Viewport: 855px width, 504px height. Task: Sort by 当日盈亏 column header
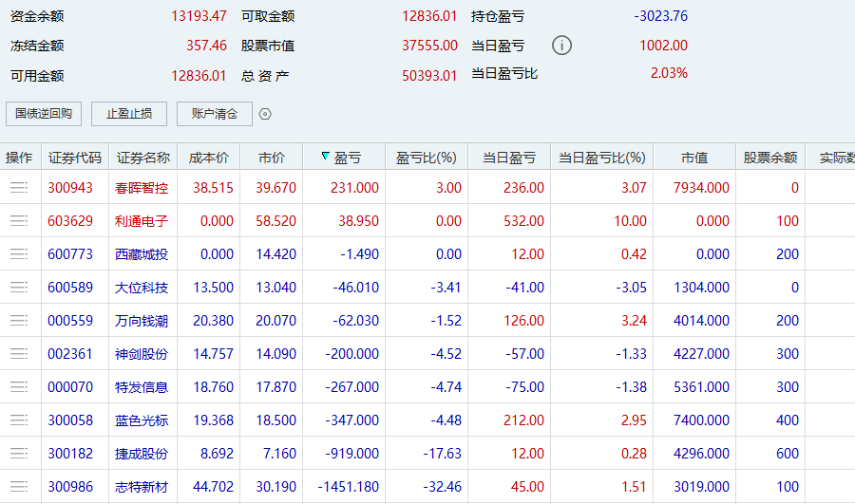(x=508, y=158)
